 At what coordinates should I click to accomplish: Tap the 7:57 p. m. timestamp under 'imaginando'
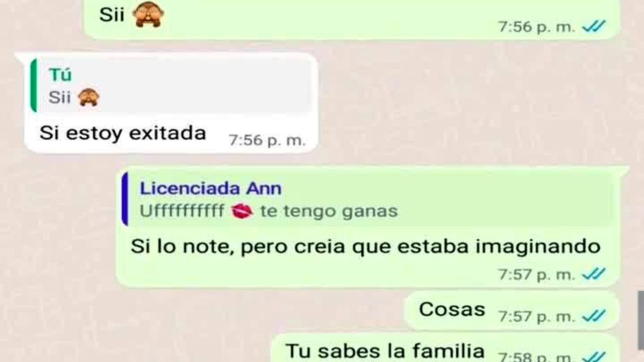tap(536, 275)
